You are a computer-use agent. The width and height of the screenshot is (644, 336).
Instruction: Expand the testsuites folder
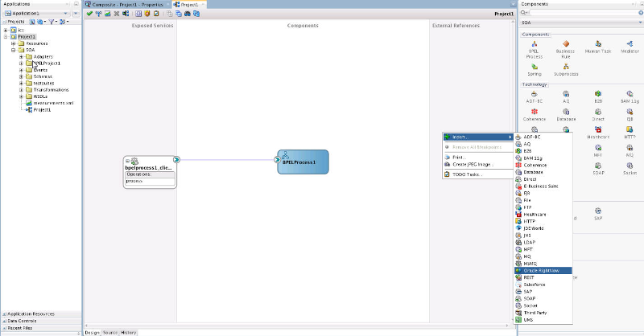[x=21, y=83]
